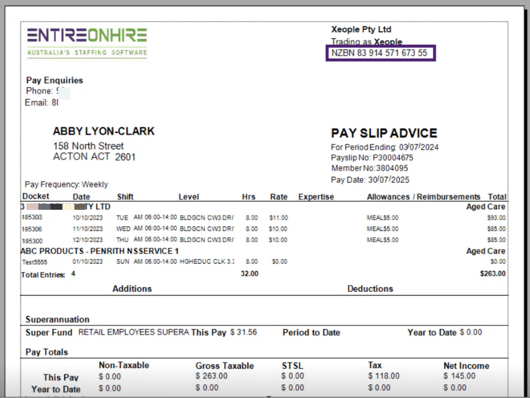Click the Docket column header
530x398 pixels.
[x=36, y=196]
